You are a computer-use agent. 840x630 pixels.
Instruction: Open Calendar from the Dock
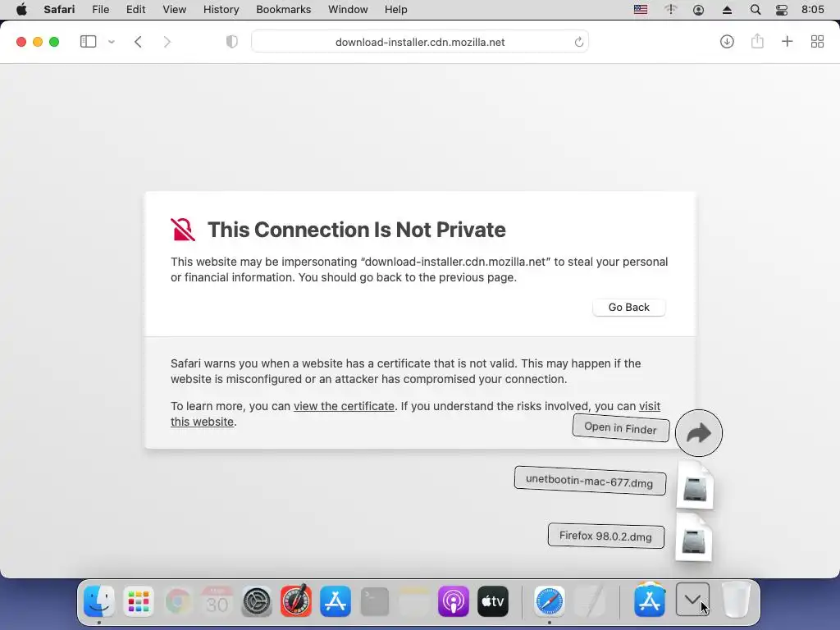pyautogui.click(x=217, y=601)
